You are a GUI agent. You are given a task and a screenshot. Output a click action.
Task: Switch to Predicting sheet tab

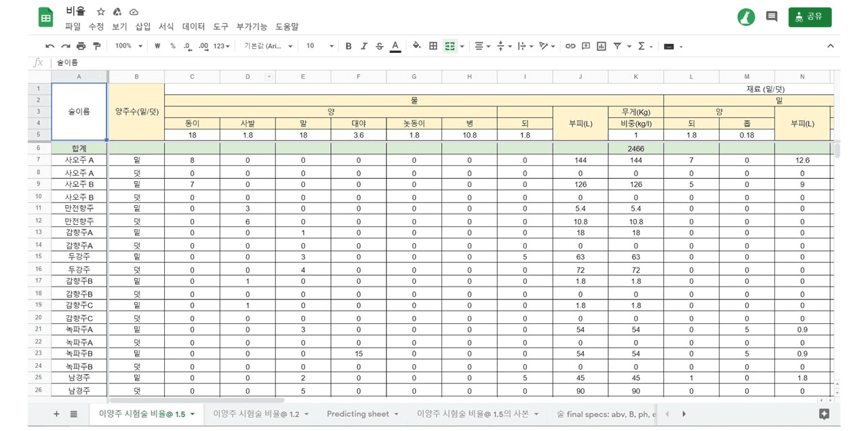pos(363,414)
